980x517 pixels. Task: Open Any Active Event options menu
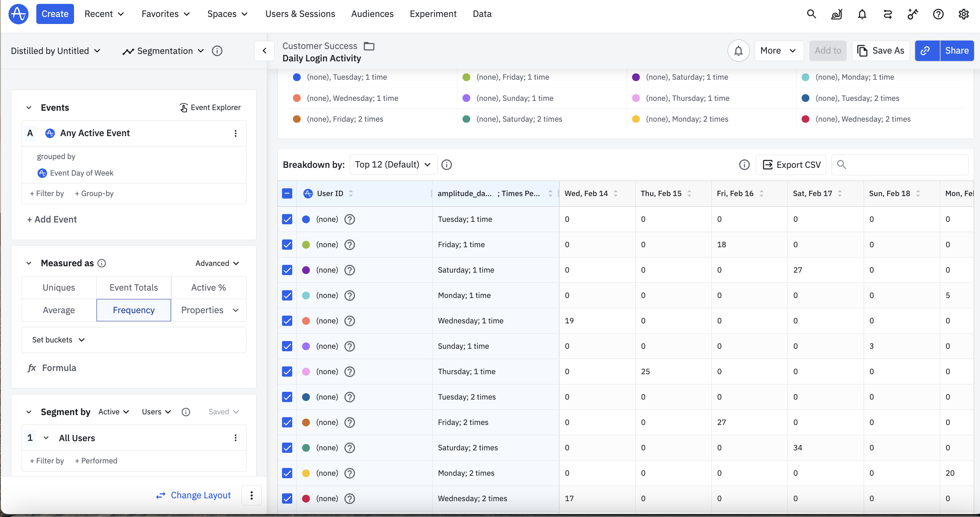[x=235, y=133]
